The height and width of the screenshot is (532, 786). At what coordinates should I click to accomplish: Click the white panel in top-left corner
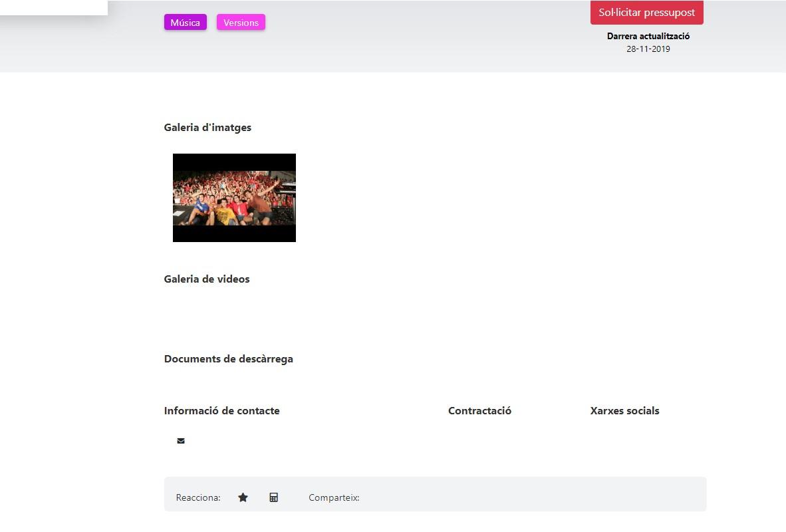click(53, 7)
